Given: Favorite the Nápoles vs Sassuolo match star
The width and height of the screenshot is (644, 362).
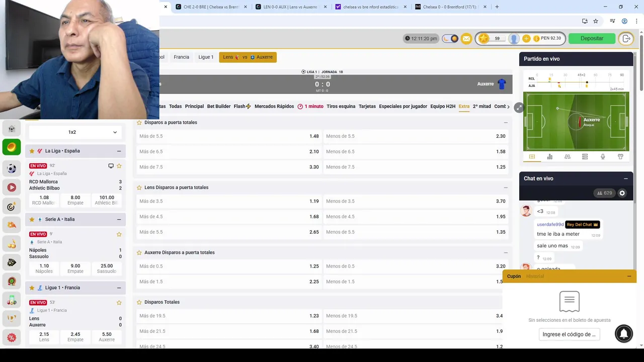Looking at the screenshot, I should tap(119, 234).
